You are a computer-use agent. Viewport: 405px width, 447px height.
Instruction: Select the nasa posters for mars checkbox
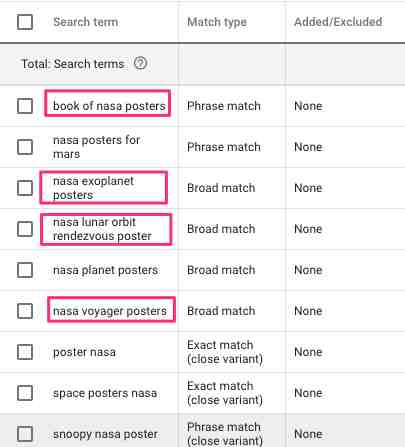point(25,147)
